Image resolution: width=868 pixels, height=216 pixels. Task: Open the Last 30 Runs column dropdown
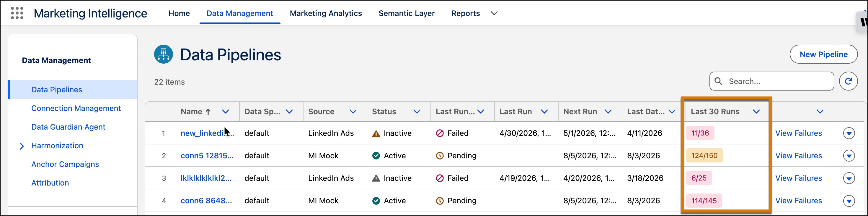pos(756,112)
